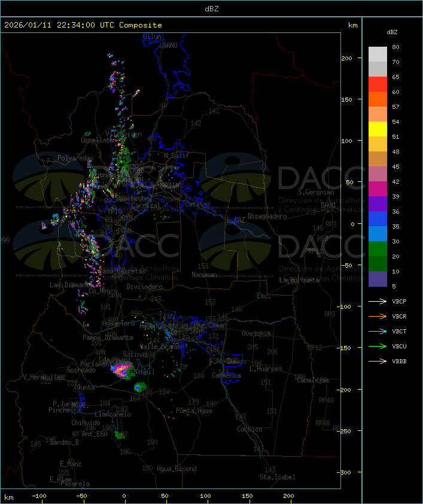Screen dimensions: 423x504
Task: Click the strong magenta storm cell near Nihuil
Action: [x=121, y=370]
